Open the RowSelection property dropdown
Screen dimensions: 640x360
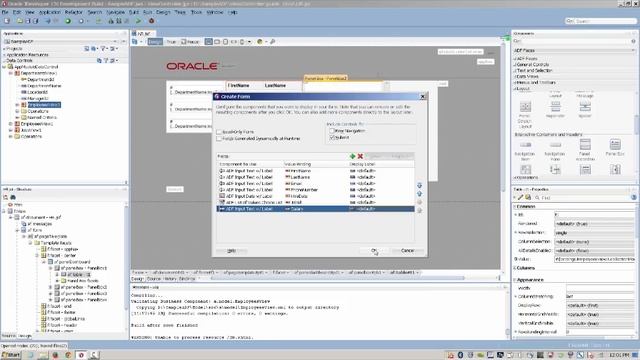(594, 233)
